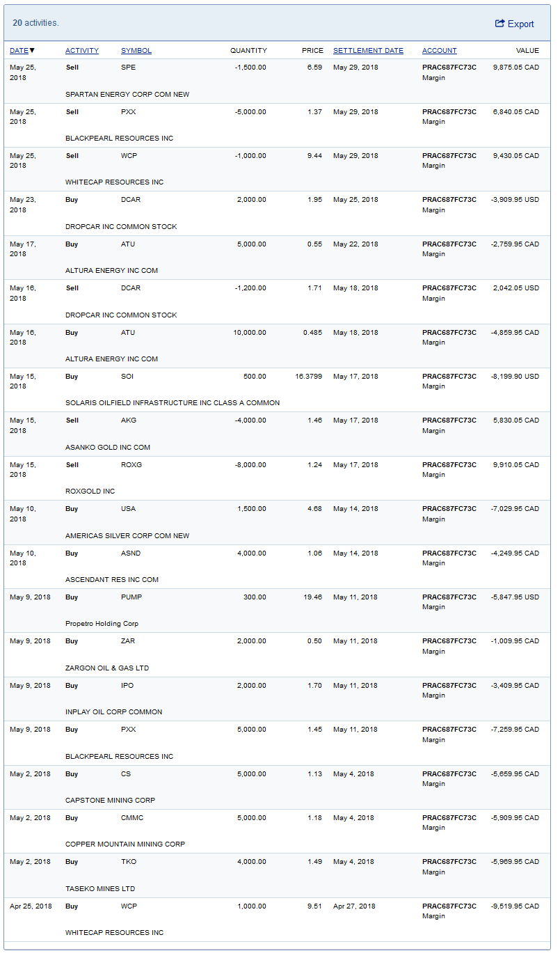Click the Propetro Holding Corp description

coord(102,624)
